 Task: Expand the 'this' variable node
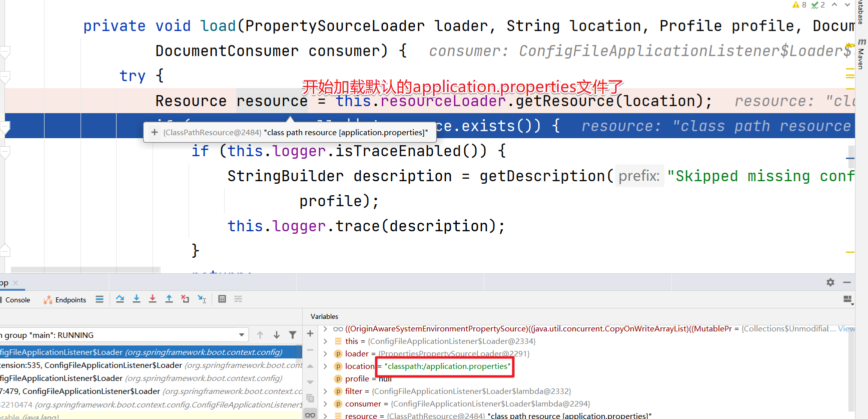[x=325, y=341]
